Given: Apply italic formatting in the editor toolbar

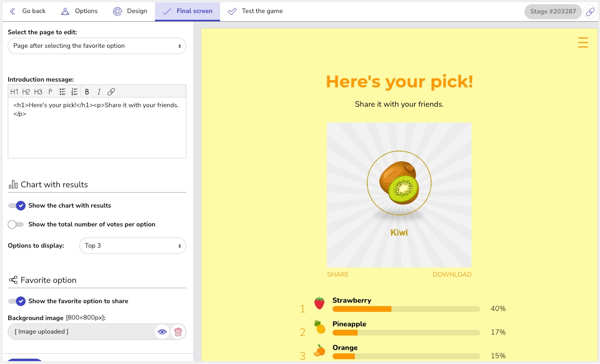Looking at the screenshot, I should pyautogui.click(x=99, y=92).
